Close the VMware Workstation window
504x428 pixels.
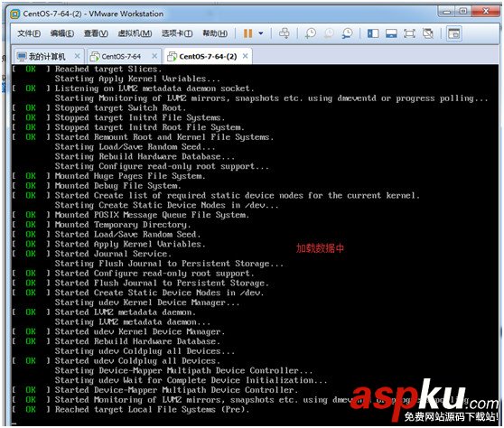(486, 12)
